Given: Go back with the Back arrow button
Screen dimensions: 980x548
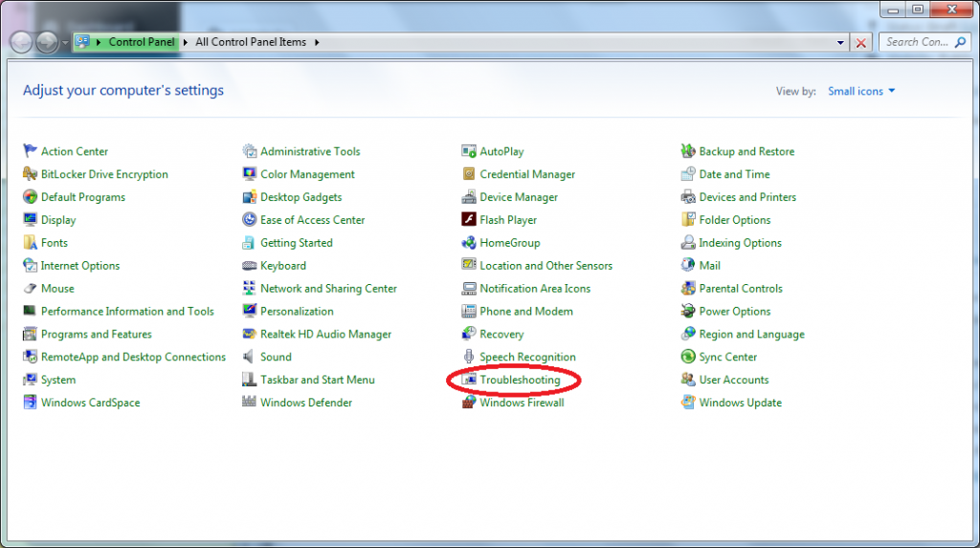Looking at the screenshot, I should [x=21, y=42].
